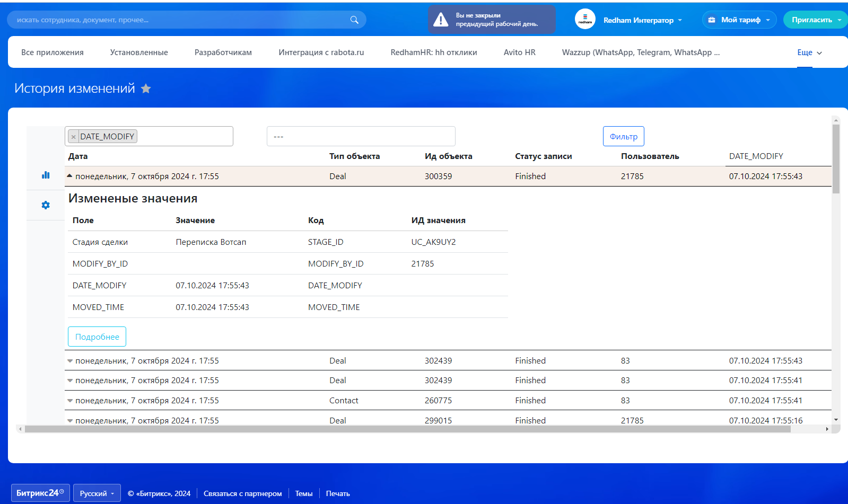Image resolution: width=848 pixels, height=504 pixels.
Task: Expand the Contact 260775 row
Action: [x=69, y=401]
